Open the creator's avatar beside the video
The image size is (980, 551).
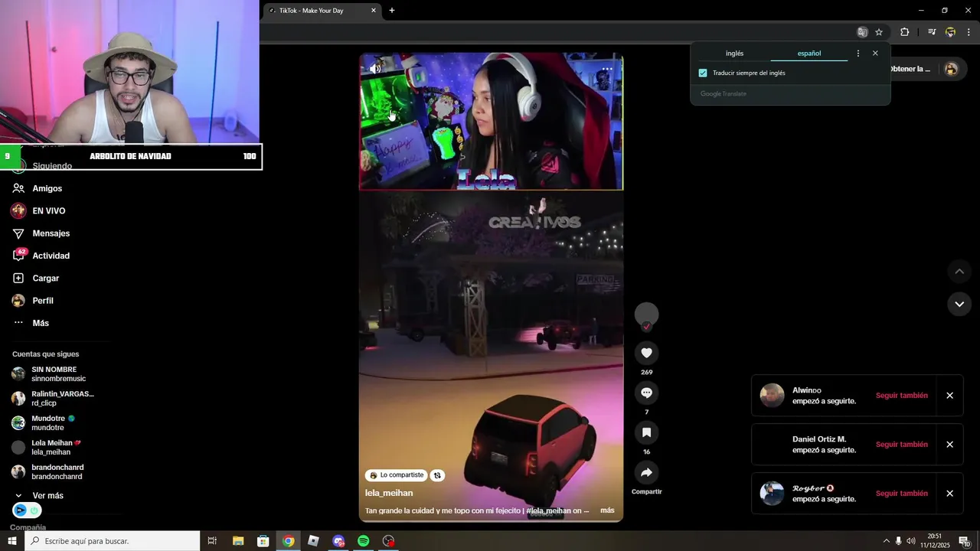coord(647,314)
